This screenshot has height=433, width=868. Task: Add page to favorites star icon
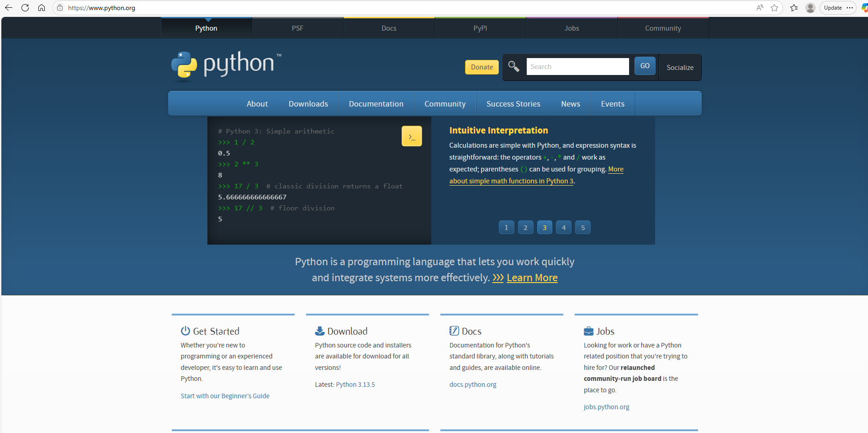pyautogui.click(x=774, y=8)
